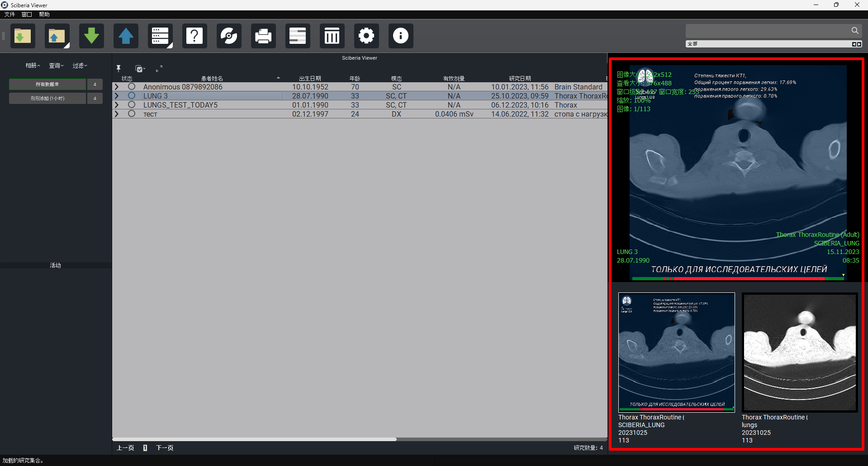Expand the Anonimous 0879892086 study row
Viewport: 868px width, 466px height.
click(117, 87)
